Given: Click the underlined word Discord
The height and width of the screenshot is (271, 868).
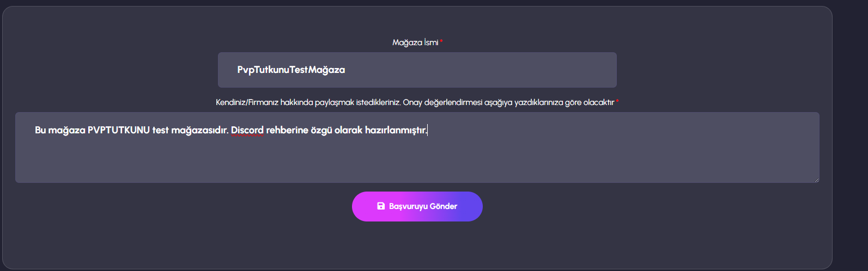Looking at the screenshot, I should pyautogui.click(x=247, y=131).
